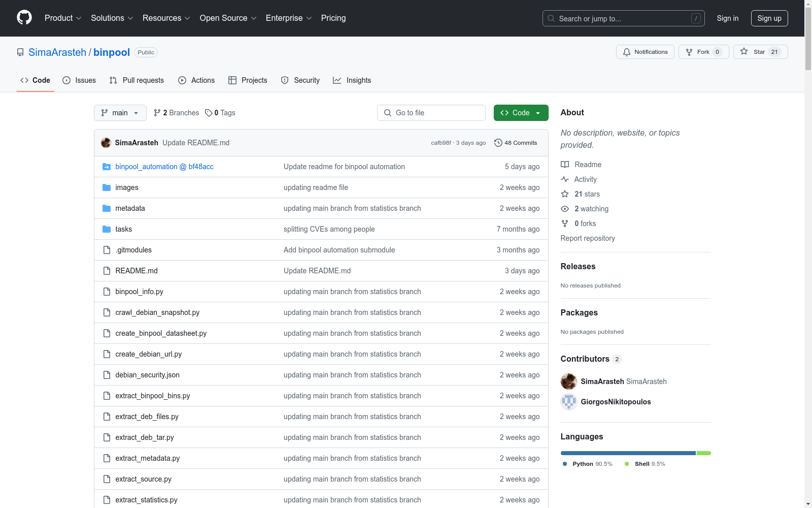This screenshot has height=508, width=812.
Task: Click the pulse icon next to Activity
Action: click(x=565, y=179)
